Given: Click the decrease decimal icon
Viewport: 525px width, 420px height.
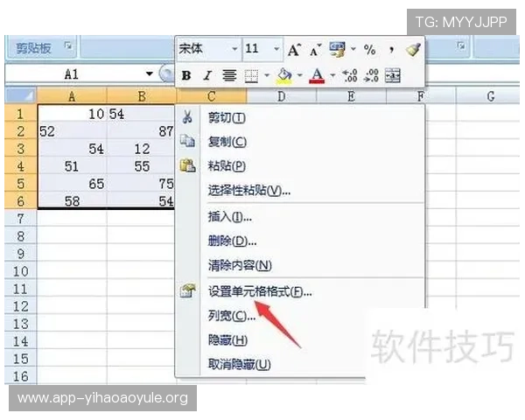Looking at the screenshot, I should point(372,76).
